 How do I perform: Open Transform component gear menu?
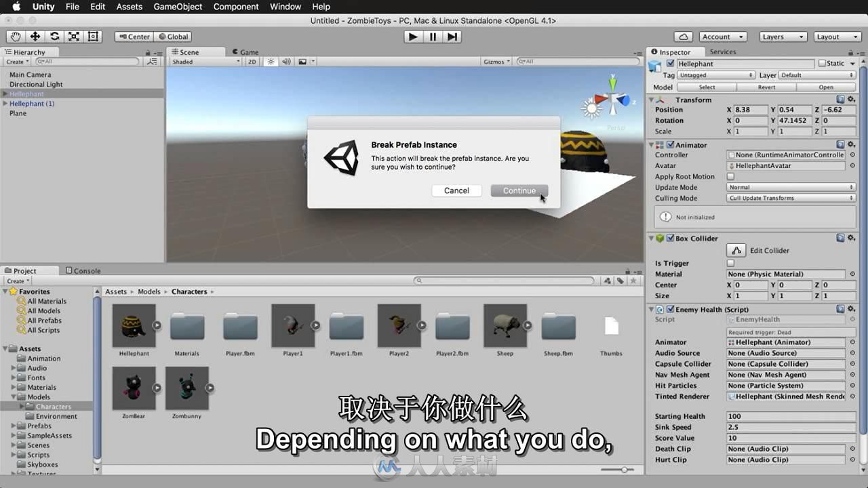point(851,100)
